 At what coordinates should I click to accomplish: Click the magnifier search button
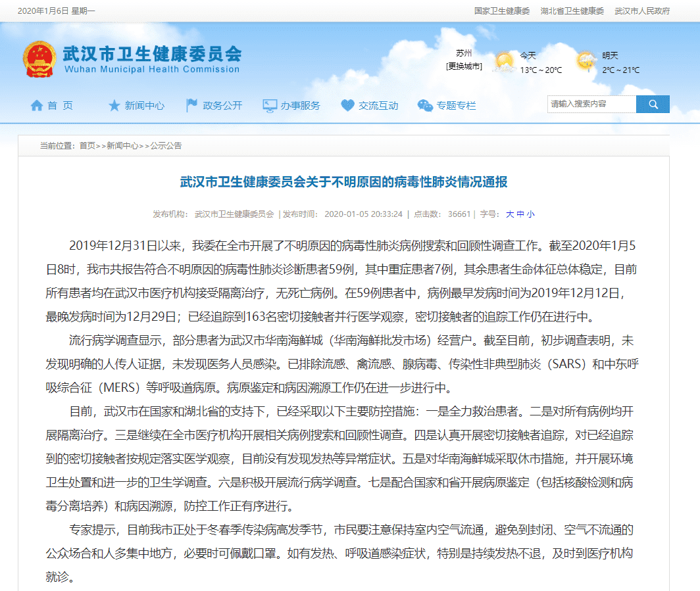(653, 104)
